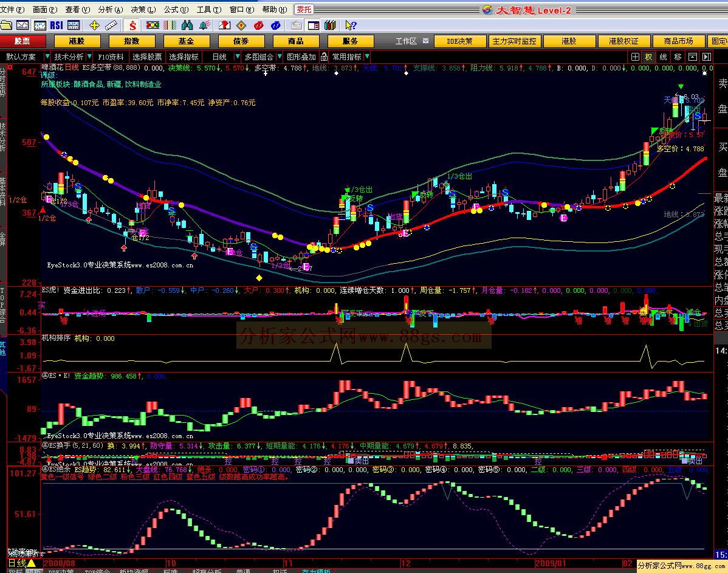Click the red circular 'd' icon

pyautogui.click(x=259, y=26)
